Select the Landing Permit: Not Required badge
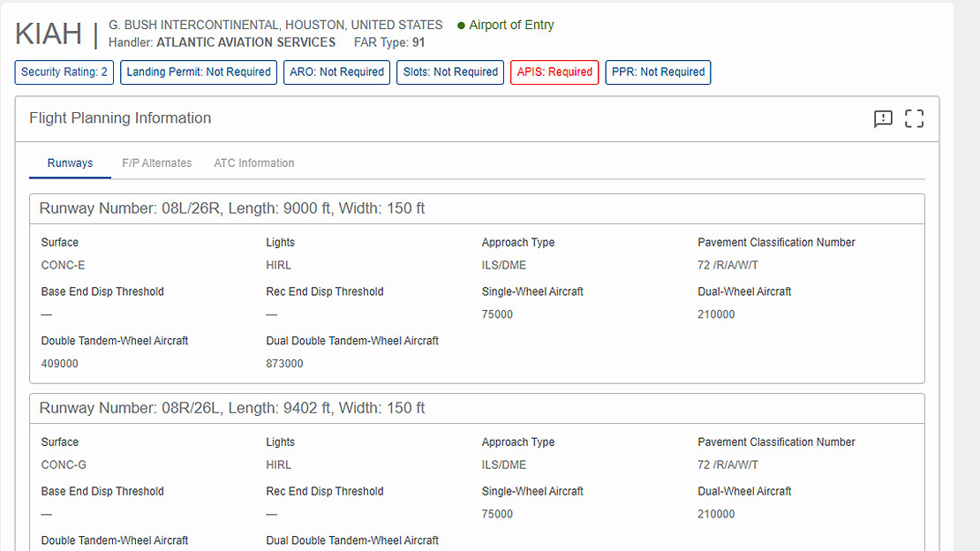 pos(199,72)
